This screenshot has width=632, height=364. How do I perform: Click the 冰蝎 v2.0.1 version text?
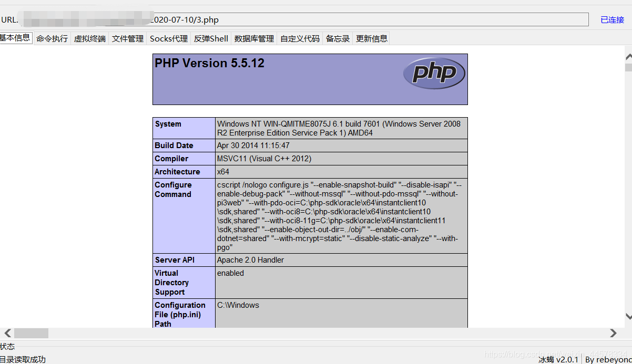pyautogui.click(x=558, y=360)
